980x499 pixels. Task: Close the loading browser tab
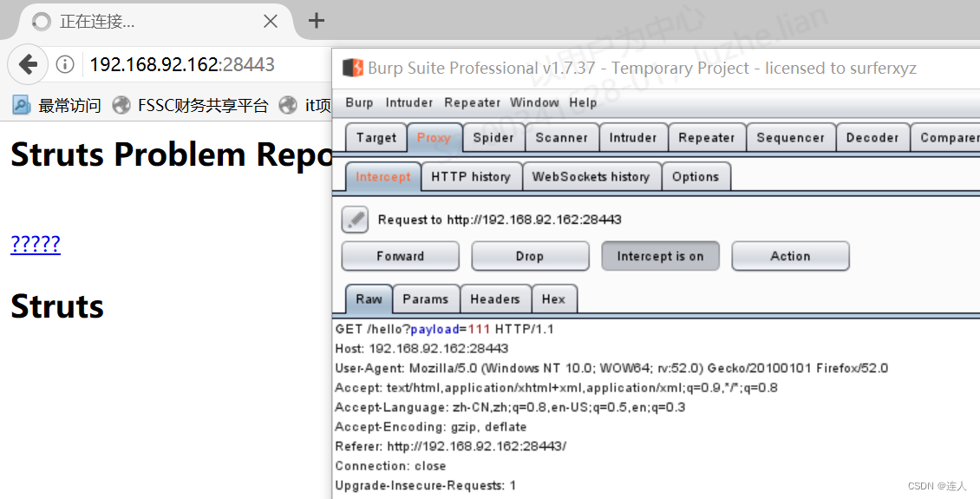271,21
